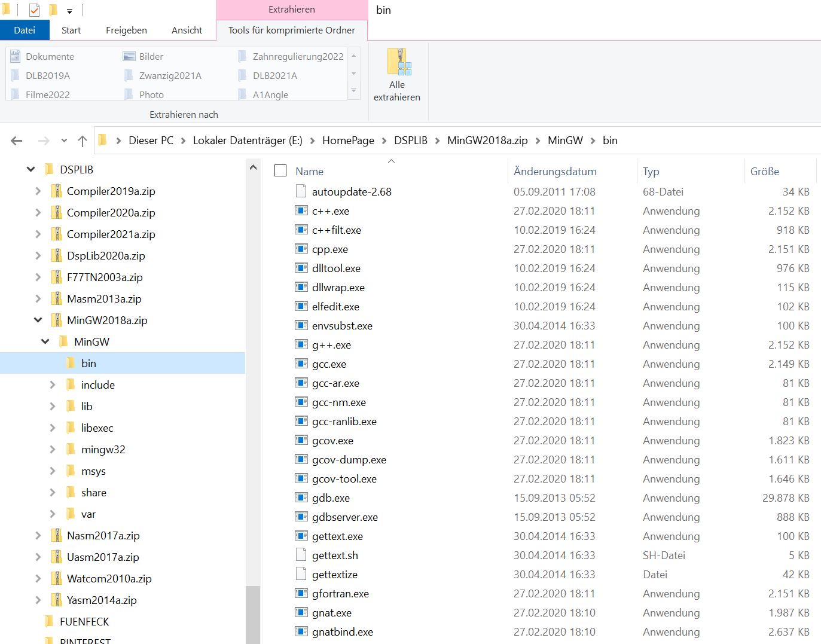The image size is (821, 644).
Task: Click the gcc.exe application icon
Action: tap(301, 364)
